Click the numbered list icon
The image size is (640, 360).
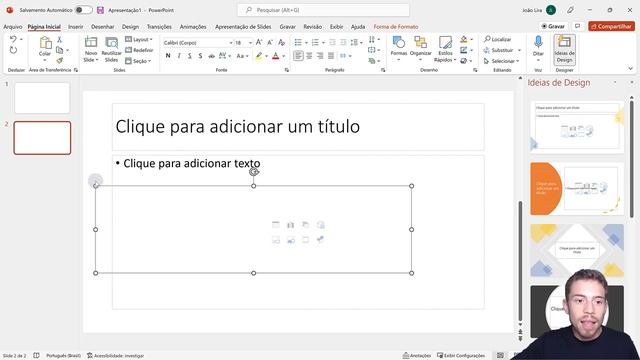315,42
